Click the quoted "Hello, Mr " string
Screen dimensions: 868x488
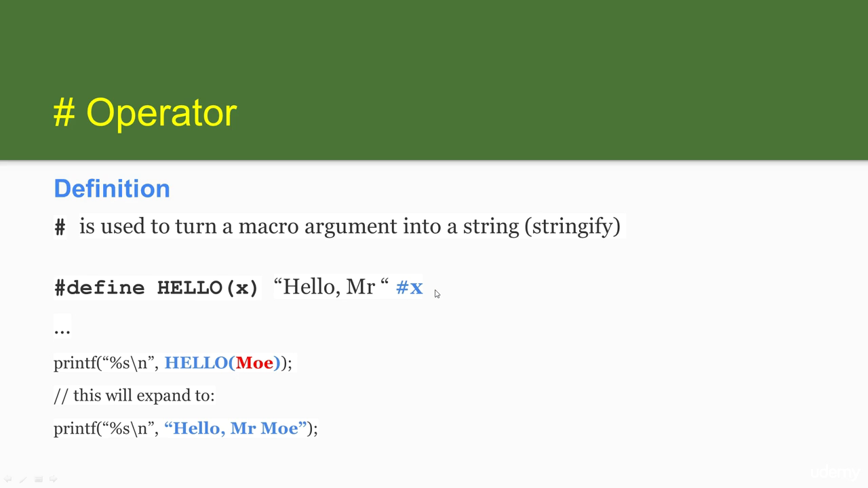click(x=331, y=287)
